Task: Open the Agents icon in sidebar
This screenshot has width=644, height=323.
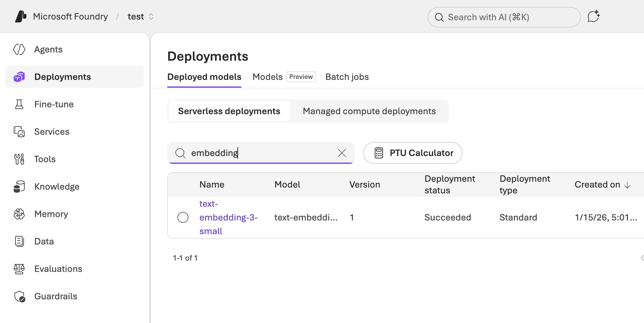Action: pos(19,49)
